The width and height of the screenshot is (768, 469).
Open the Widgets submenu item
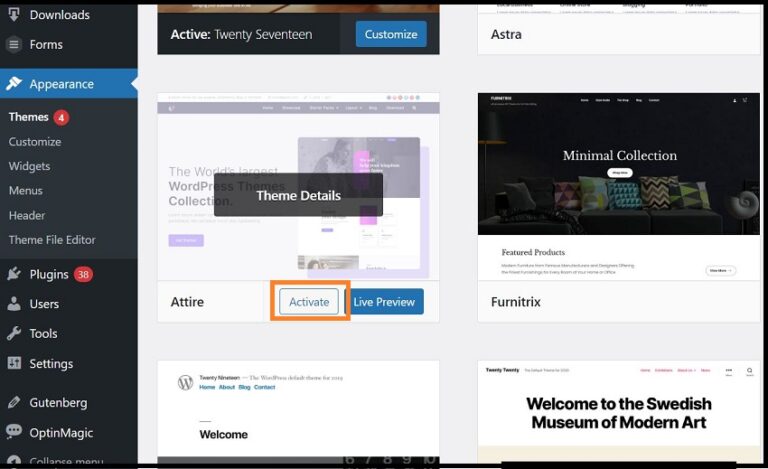click(29, 166)
